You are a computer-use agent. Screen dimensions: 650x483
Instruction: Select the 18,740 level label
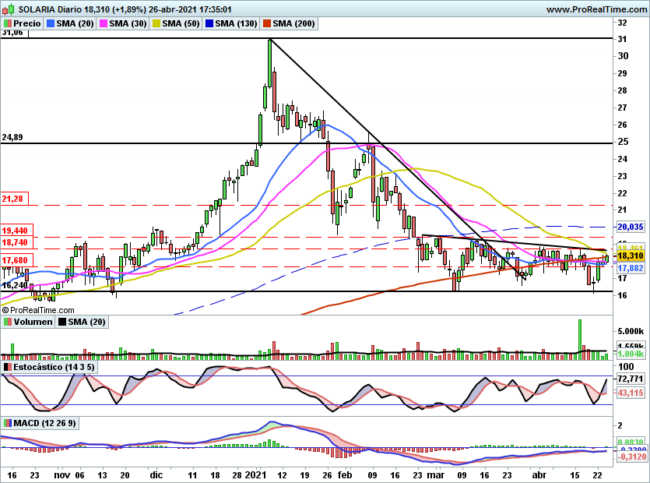pos(16,242)
